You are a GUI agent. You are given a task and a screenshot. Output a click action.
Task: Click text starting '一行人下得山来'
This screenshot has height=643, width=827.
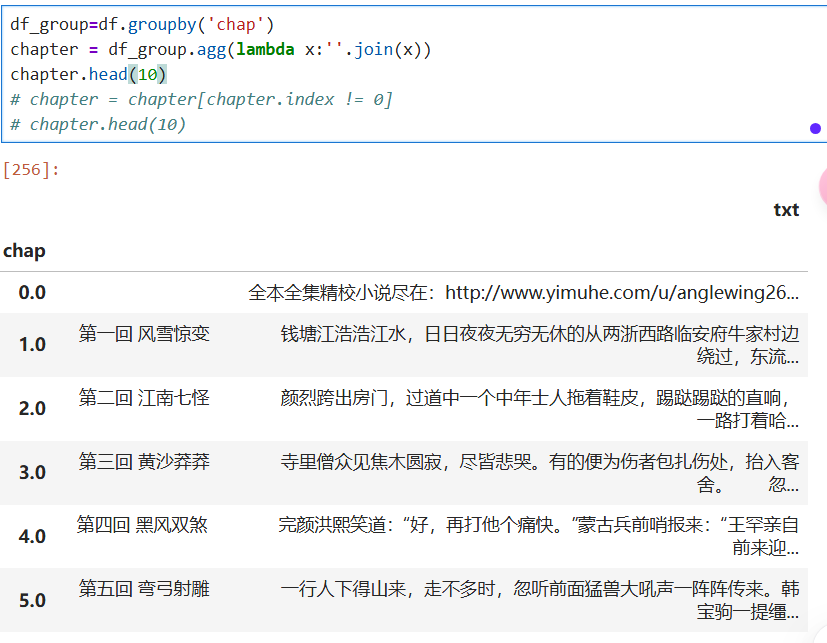pos(540,600)
